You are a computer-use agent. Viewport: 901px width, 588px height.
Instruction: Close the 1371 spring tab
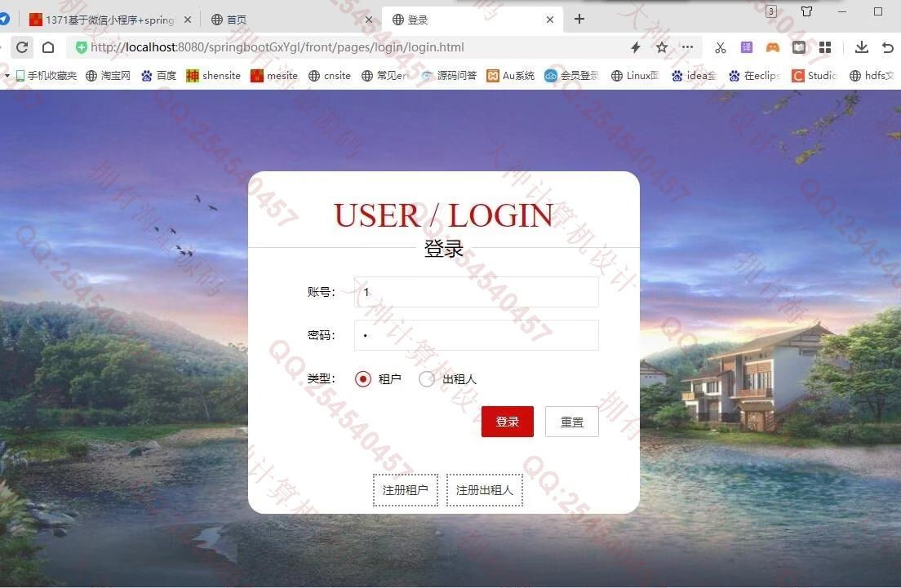coord(188,20)
